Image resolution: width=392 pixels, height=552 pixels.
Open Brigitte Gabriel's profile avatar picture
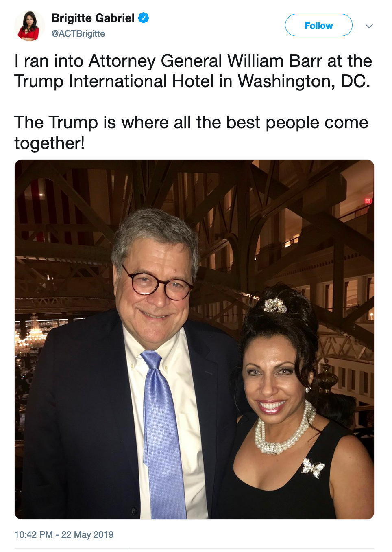(x=29, y=26)
